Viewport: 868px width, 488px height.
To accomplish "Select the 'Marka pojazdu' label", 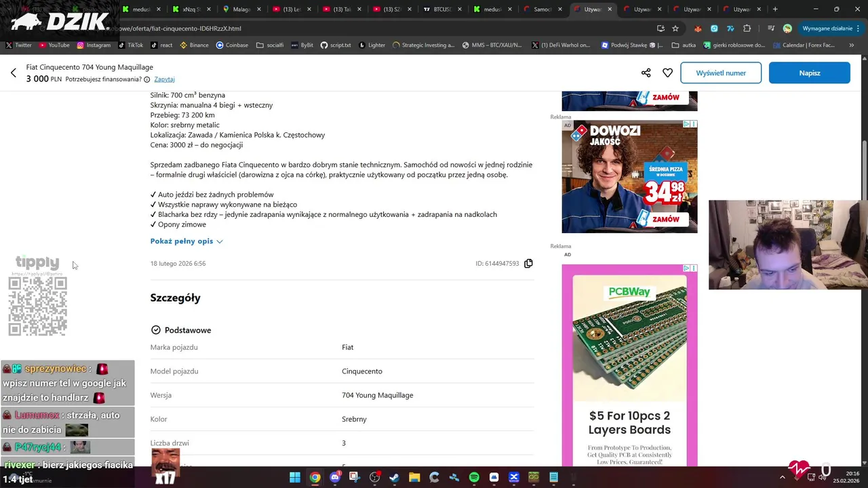I will pyautogui.click(x=174, y=347).
